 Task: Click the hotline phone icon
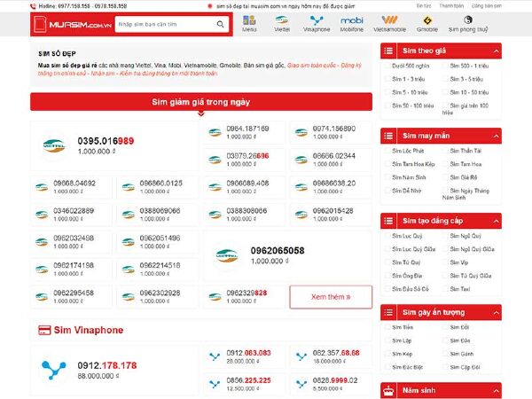click(x=33, y=6)
